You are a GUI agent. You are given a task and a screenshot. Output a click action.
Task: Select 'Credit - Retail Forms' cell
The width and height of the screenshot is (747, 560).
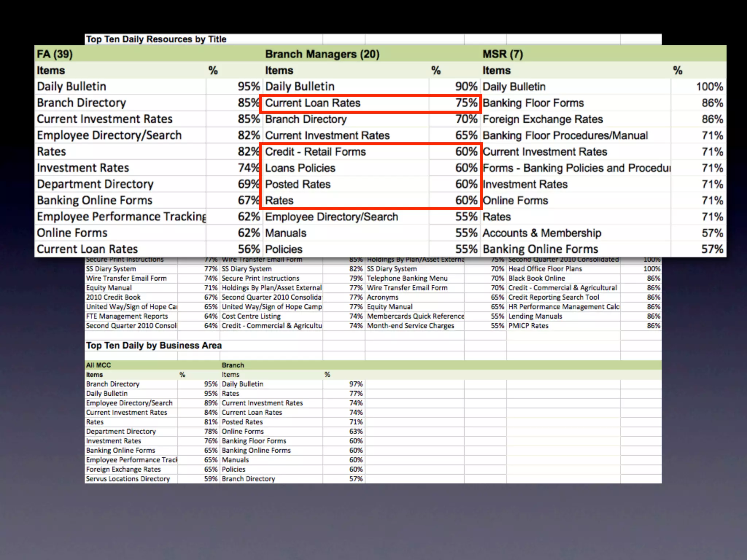point(315,152)
